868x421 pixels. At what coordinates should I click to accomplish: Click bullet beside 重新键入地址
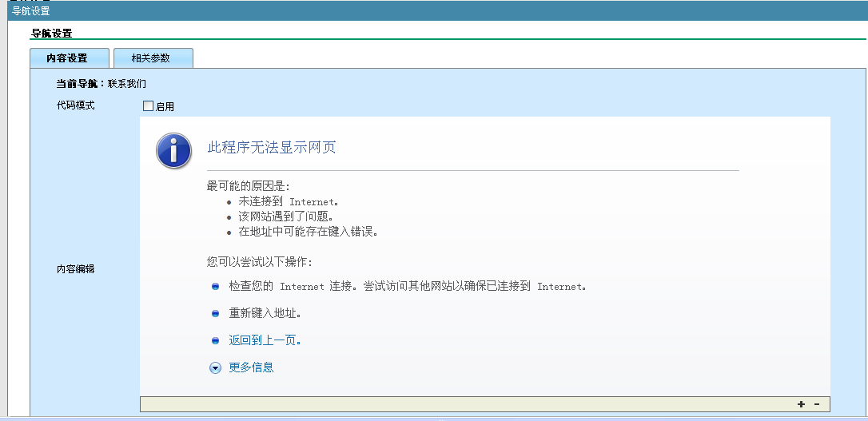tap(215, 313)
